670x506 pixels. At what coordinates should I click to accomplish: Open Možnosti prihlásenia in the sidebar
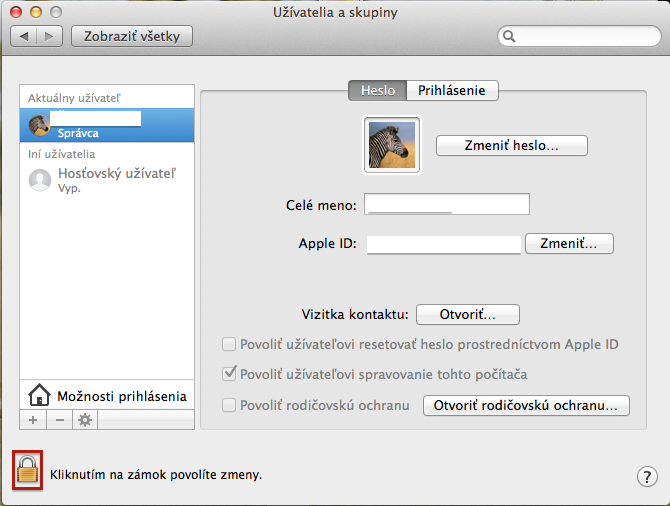coord(107,395)
